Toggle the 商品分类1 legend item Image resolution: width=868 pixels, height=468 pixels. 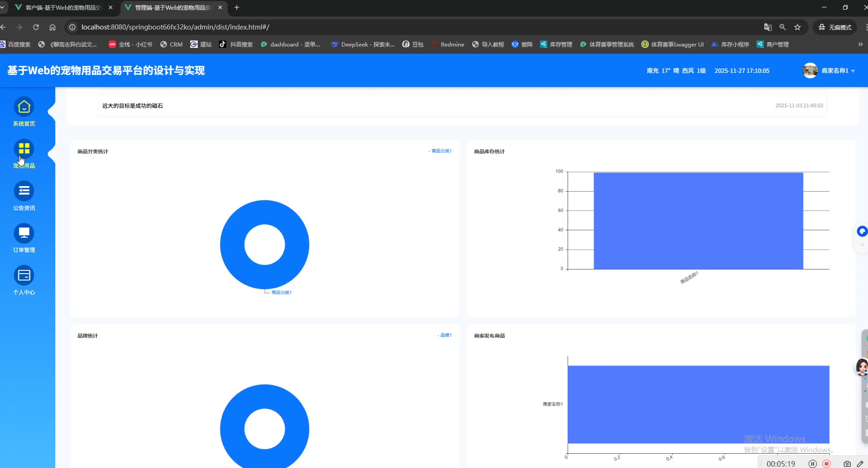(440, 151)
